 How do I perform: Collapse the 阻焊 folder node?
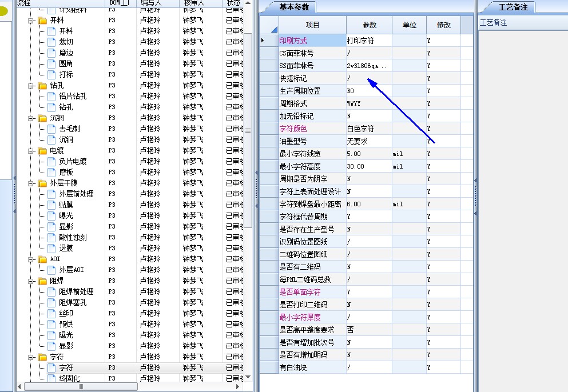tap(31, 281)
